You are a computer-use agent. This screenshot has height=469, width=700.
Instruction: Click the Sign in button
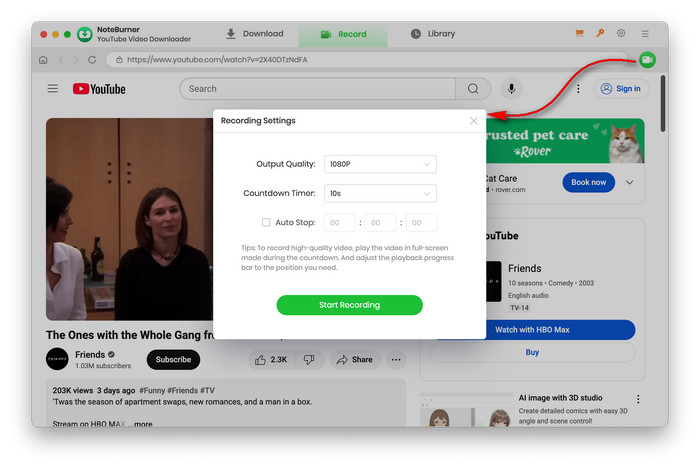point(621,89)
